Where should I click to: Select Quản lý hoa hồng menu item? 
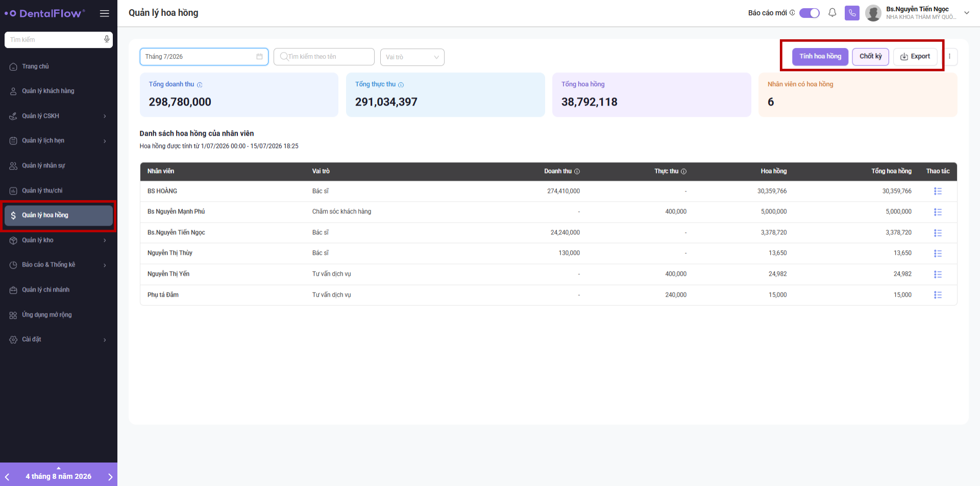59,215
